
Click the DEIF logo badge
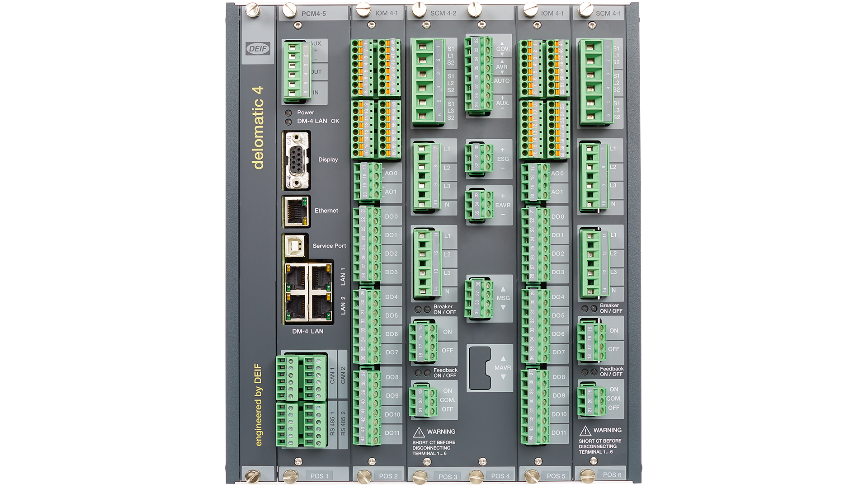tap(258, 49)
